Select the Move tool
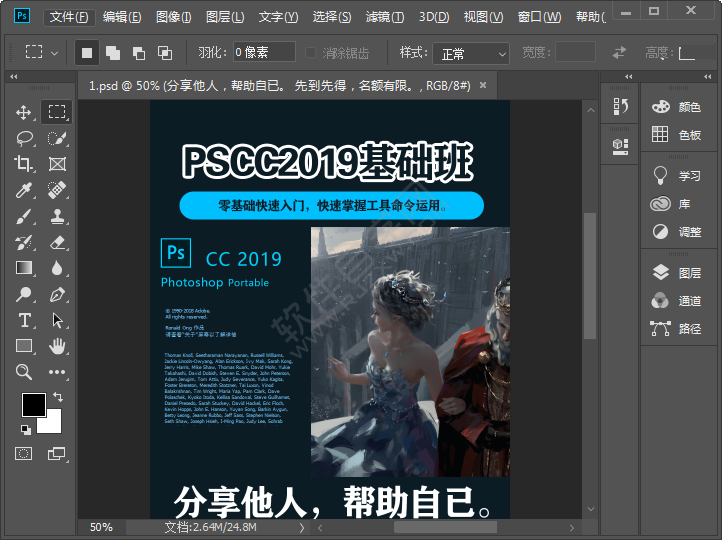The width and height of the screenshot is (722, 540). tap(23, 112)
